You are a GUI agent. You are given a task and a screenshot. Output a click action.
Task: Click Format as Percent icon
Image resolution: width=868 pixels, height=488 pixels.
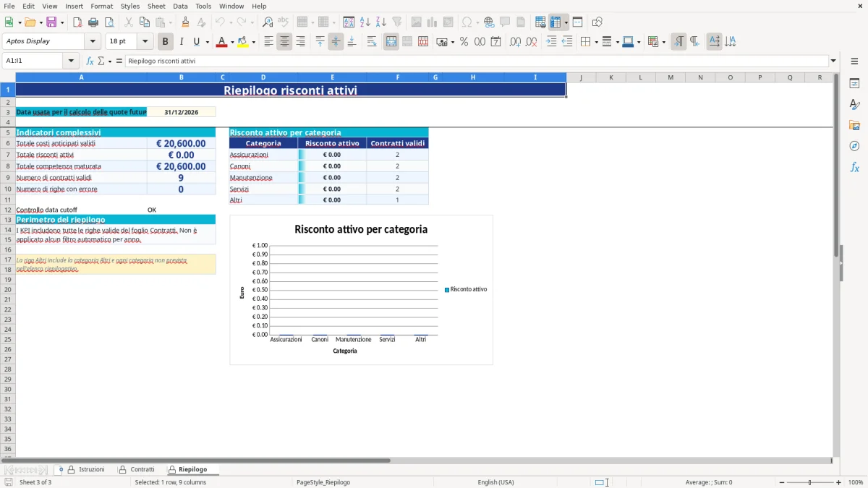click(464, 42)
